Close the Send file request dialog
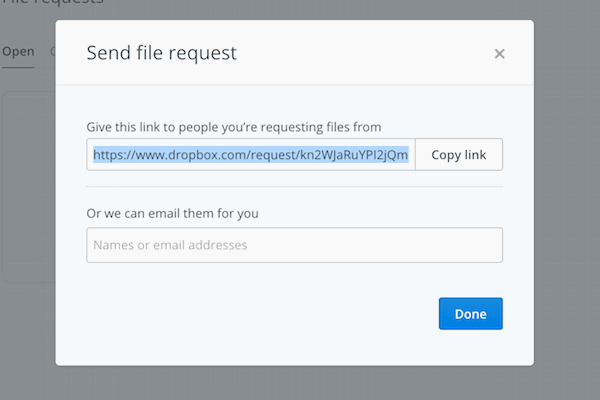Viewport: 600px width, 400px height. pos(499,54)
